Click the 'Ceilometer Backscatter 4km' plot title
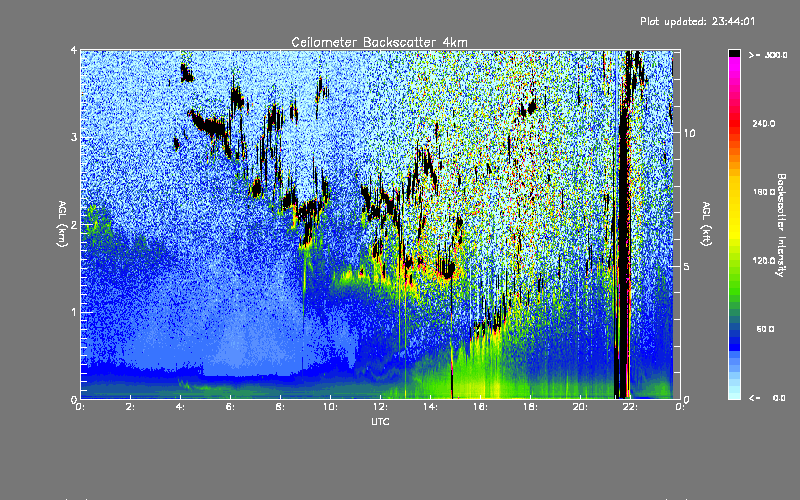The height and width of the screenshot is (500, 800). 379,42
